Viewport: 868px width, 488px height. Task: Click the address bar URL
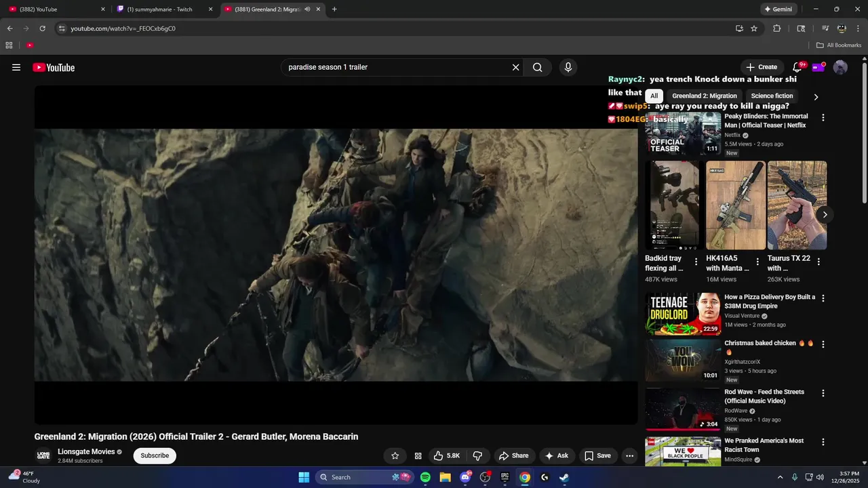pyautogui.click(x=123, y=28)
